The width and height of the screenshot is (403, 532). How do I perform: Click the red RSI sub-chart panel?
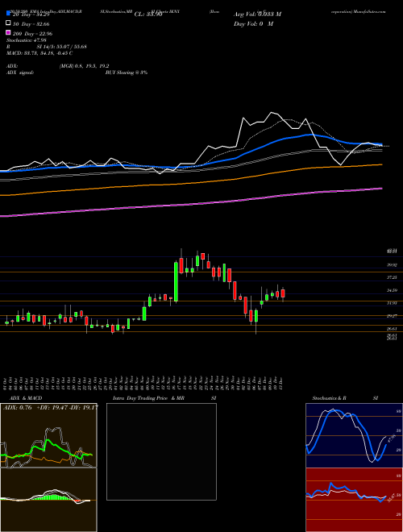(354, 500)
